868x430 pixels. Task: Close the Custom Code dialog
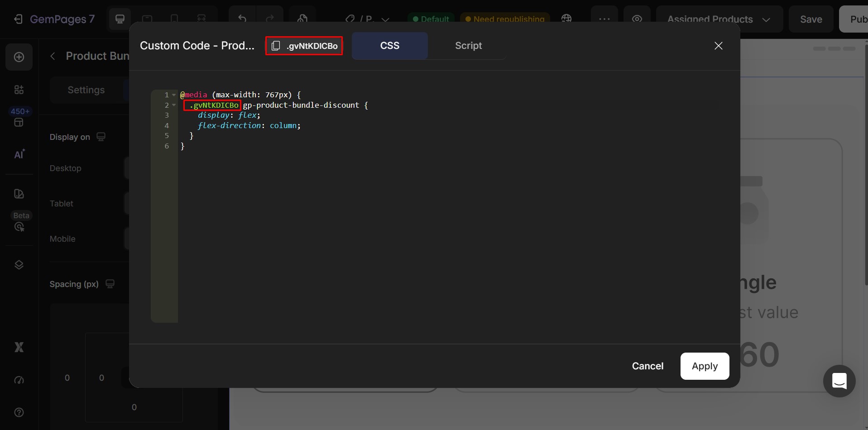coord(719,46)
